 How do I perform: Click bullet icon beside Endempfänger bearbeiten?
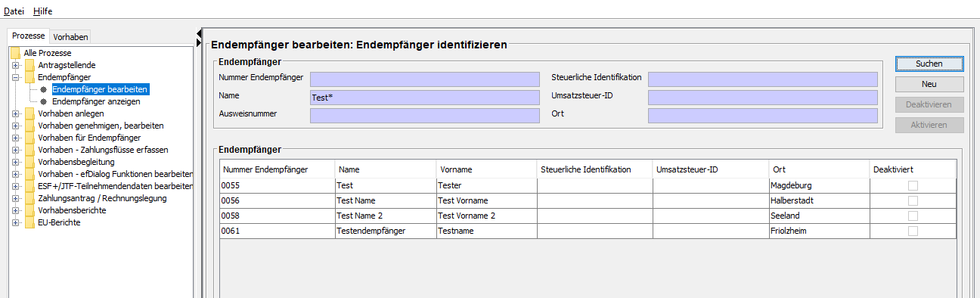[44, 89]
